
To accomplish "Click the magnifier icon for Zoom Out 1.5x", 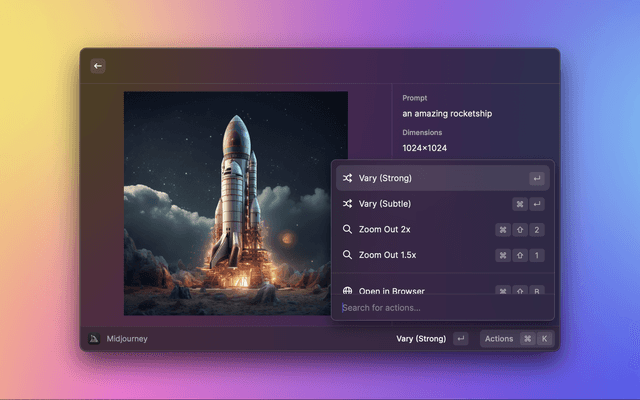I will [347, 255].
